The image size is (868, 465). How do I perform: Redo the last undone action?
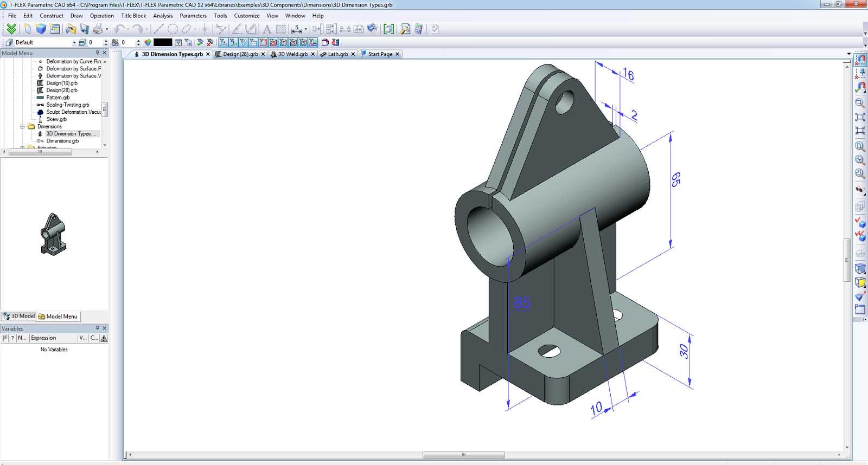[x=138, y=29]
